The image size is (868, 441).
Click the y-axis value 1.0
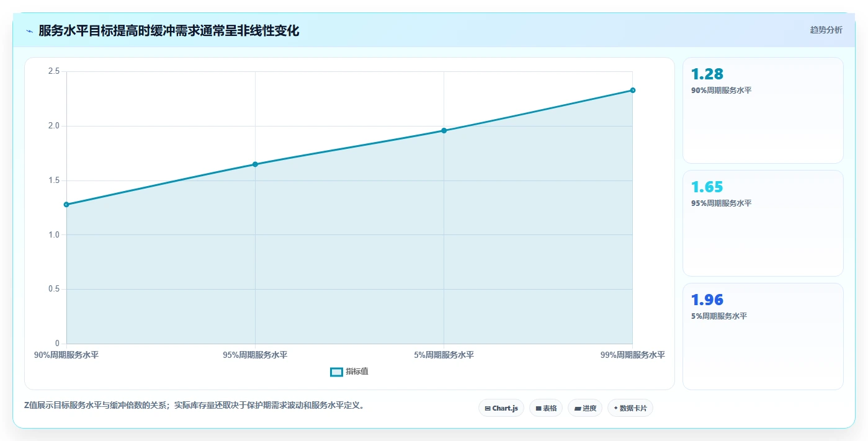pos(53,234)
